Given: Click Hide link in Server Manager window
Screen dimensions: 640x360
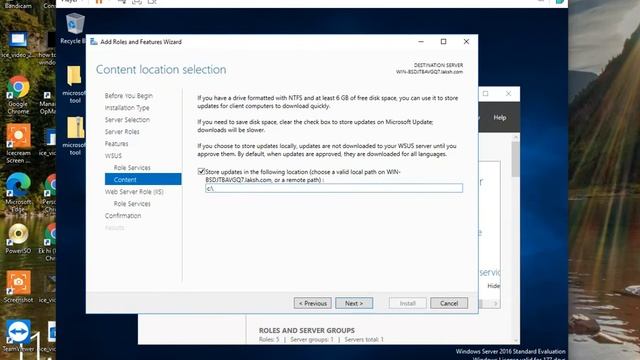Looking at the screenshot, I should coord(493,286).
